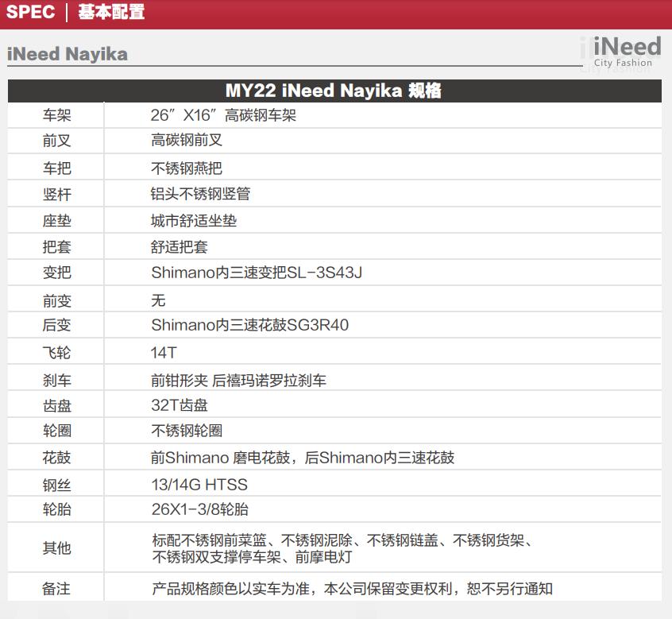Select the 座垫 row label
This screenshot has height=619, width=672.
tap(56, 221)
